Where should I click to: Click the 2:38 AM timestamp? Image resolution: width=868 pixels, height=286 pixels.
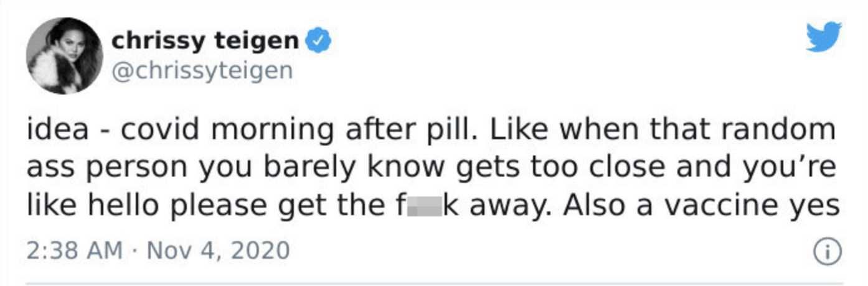(x=75, y=251)
